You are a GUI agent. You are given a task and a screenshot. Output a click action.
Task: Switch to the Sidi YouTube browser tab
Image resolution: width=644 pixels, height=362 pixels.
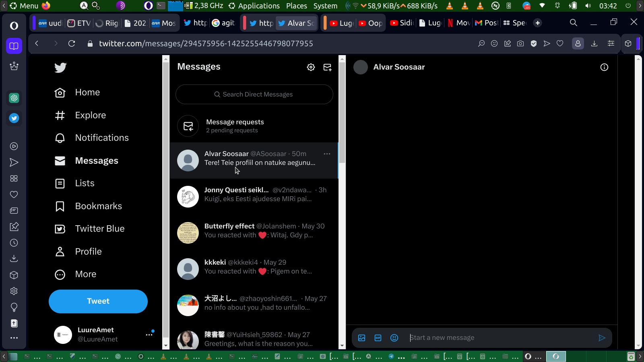pyautogui.click(x=402, y=23)
